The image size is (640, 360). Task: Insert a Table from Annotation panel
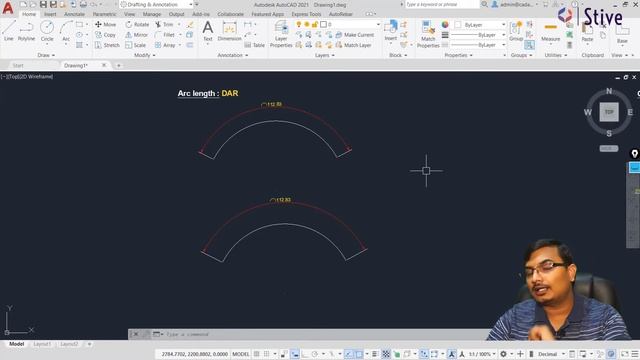255,45
